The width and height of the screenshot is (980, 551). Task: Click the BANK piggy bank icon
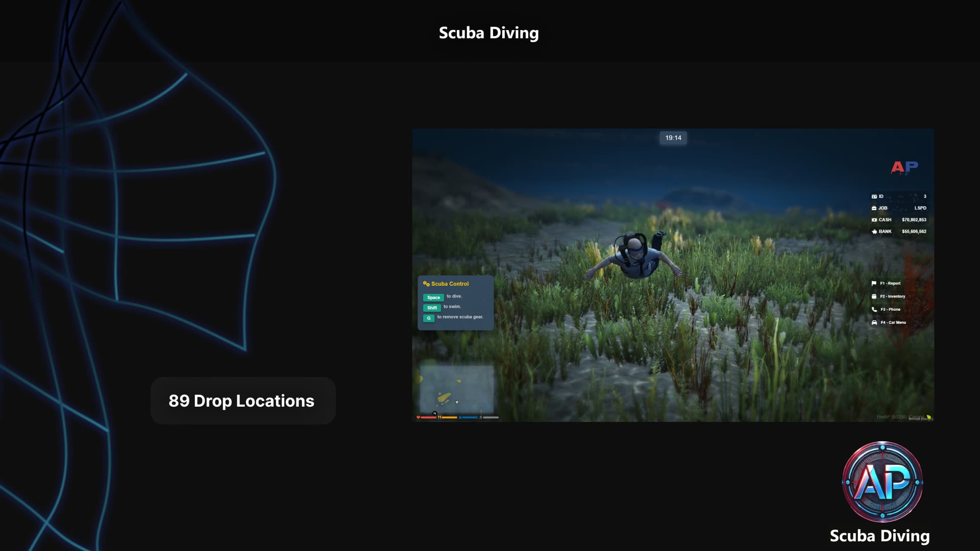point(874,232)
